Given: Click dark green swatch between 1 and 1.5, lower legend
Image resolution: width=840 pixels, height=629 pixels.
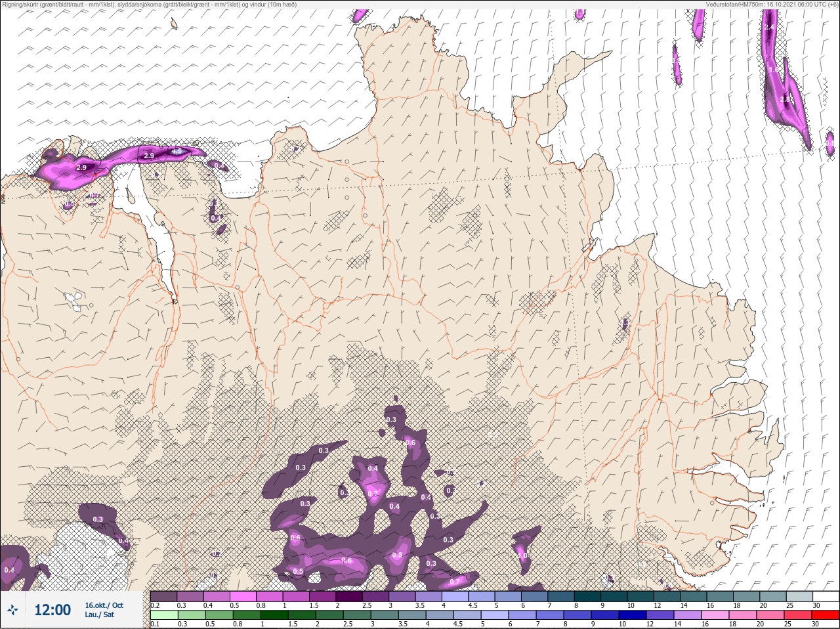Looking at the screenshot, I should (x=275, y=615).
